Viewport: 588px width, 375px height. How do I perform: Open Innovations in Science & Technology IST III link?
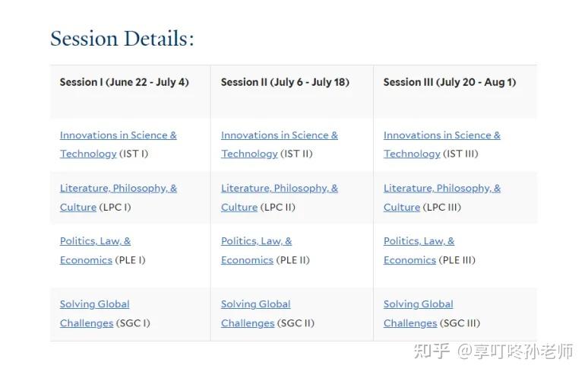(441, 135)
